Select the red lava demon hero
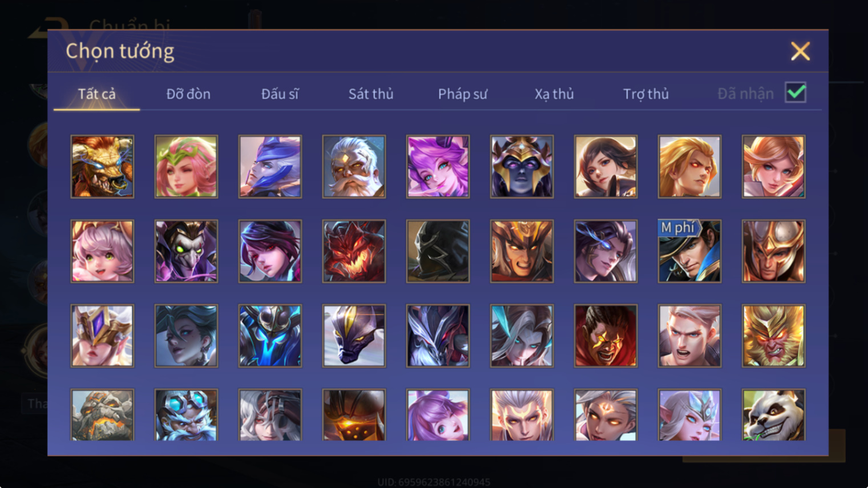 pos(354,251)
